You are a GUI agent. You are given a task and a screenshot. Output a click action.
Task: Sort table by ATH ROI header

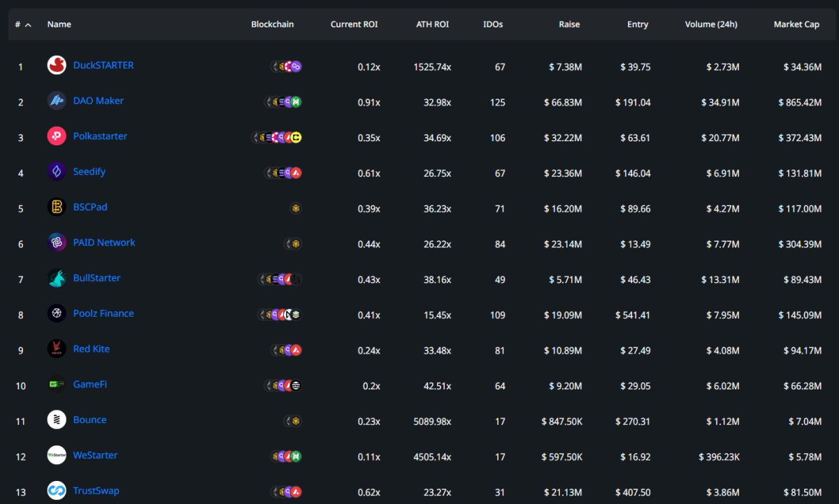pyautogui.click(x=432, y=24)
